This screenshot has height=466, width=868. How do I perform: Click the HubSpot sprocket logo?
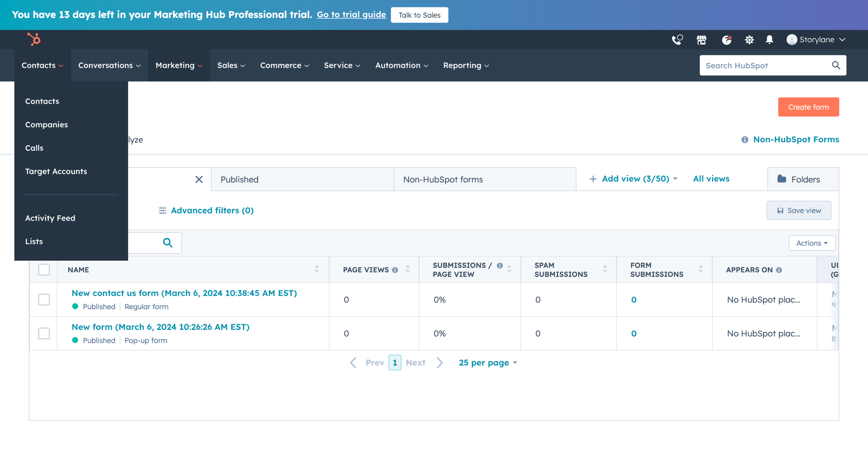(34, 39)
